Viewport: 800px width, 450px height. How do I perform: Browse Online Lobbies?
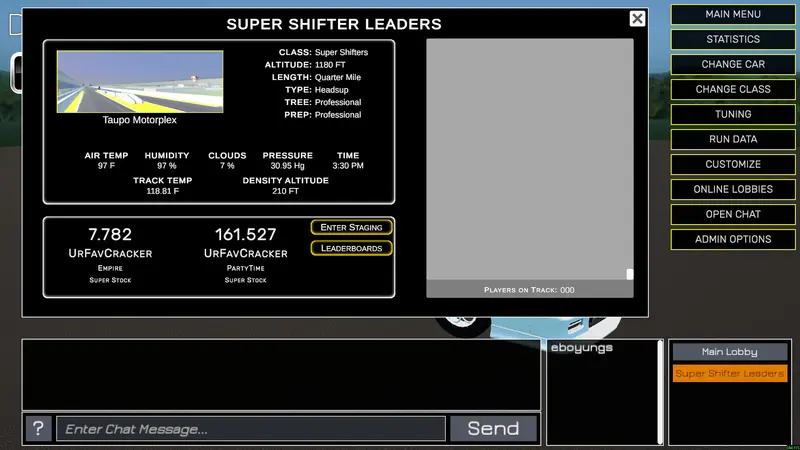tap(733, 189)
